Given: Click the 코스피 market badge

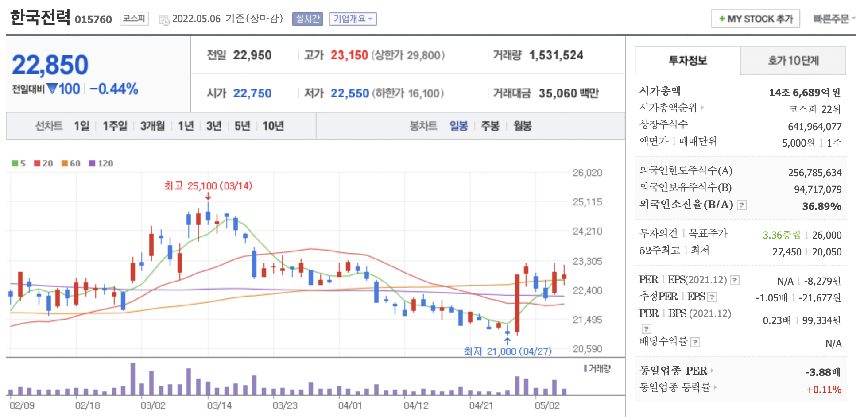Looking at the screenshot, I should pyautogui.click(x=134, y=19).
